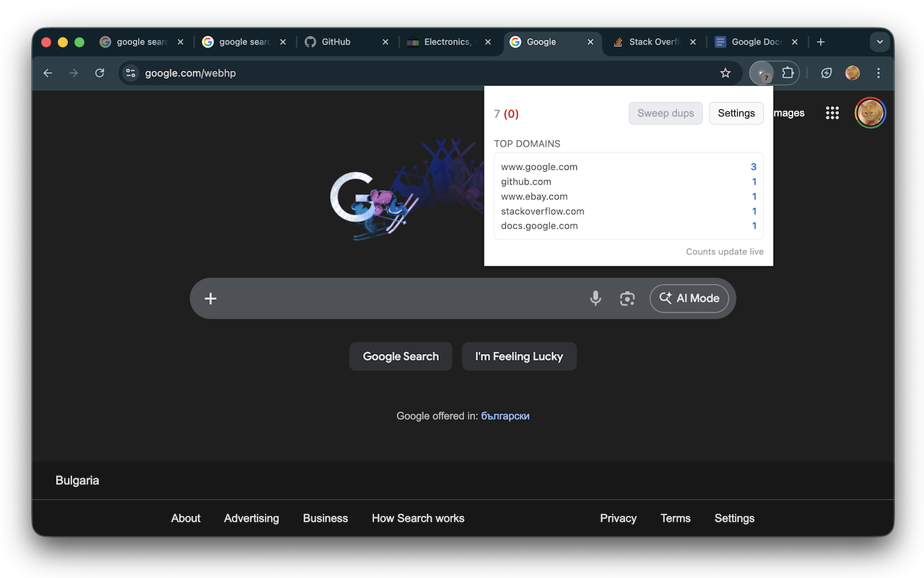Click the Counts update live text
Screen dimensions: 924x578
point(725,252)
